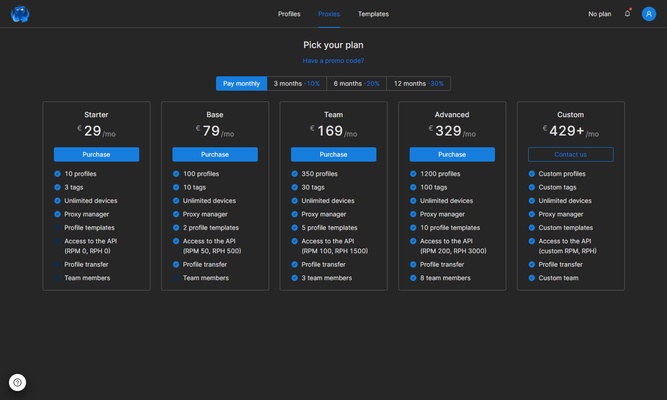The width and height of the screenshot is (667, 400).
Task: Open the help chat bubble icon
Action: coord(17,382)
